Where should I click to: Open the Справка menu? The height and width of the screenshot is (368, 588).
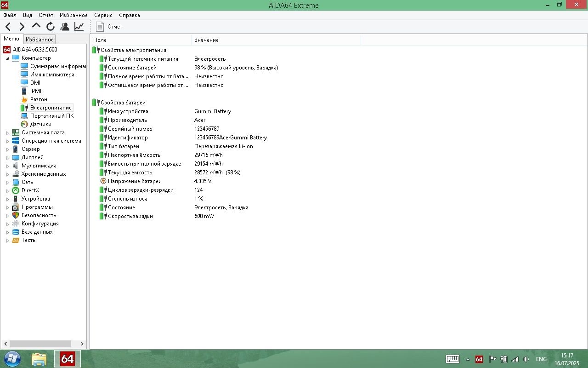[x=129, y=15]
